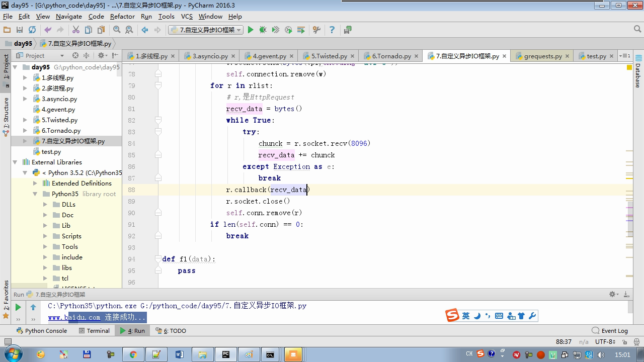Click the Save All floppy disk icon
The height and width of the screenshot is (362, 644).
point(20,30)
